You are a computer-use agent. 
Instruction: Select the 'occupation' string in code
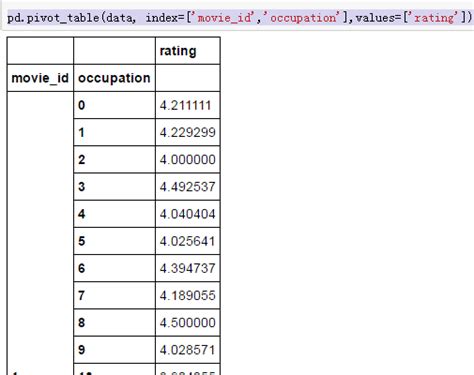(302, 18)
